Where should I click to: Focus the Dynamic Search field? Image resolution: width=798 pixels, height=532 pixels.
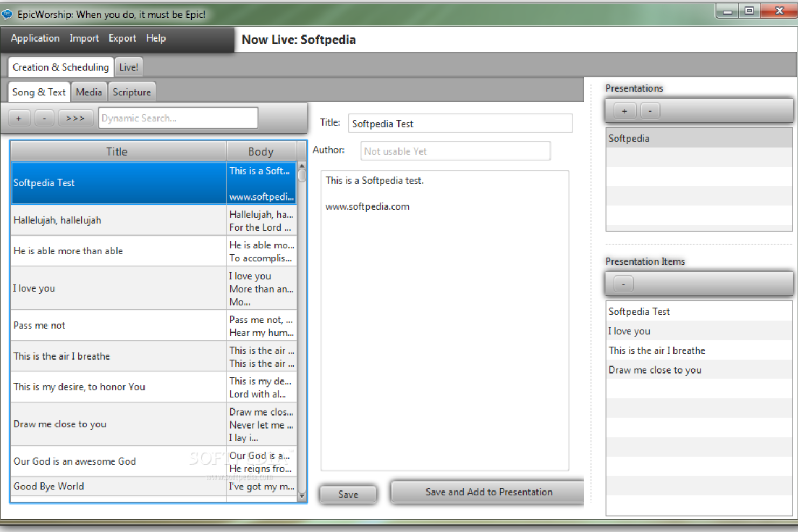pyautogui.click(x=178, y=118)
